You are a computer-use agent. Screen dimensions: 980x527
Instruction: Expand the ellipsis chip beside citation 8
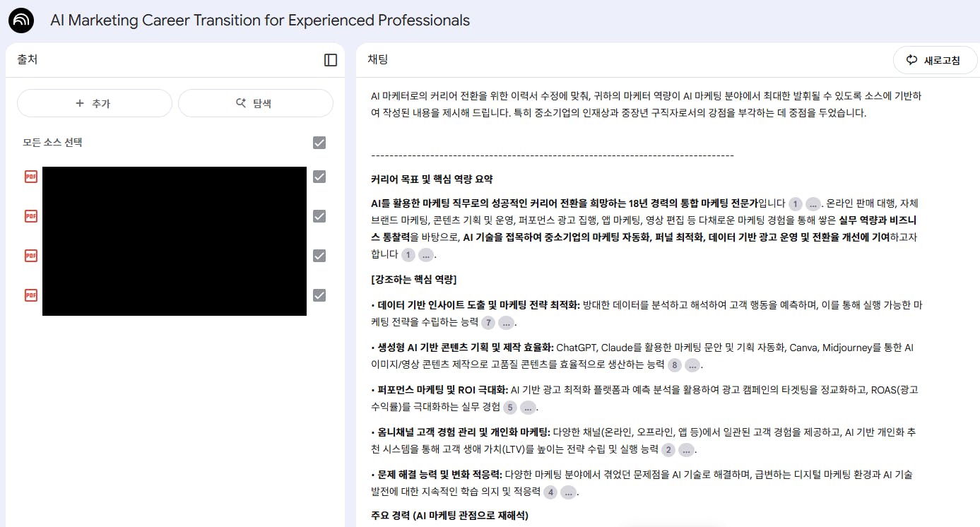click(x=692, y=365)
